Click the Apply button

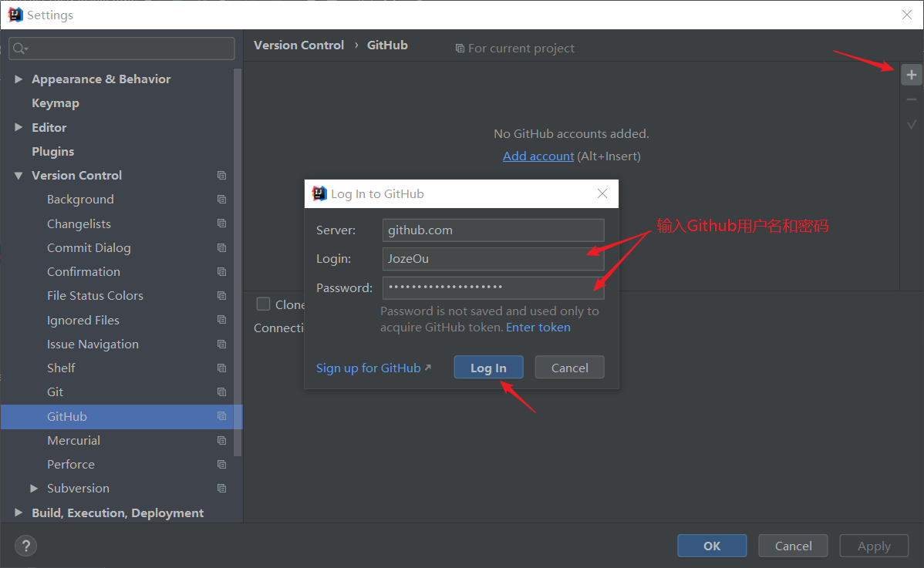(x=874, y=546)
